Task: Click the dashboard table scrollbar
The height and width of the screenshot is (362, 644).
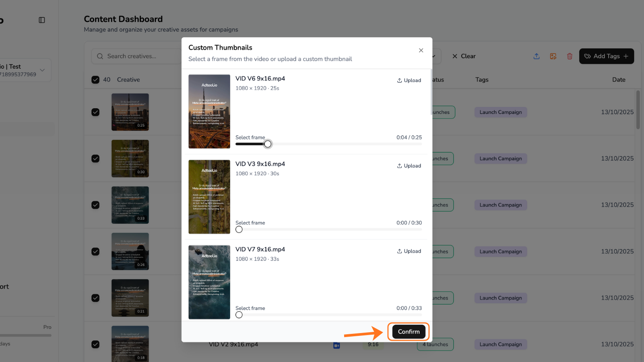Action: pos(638,110)
